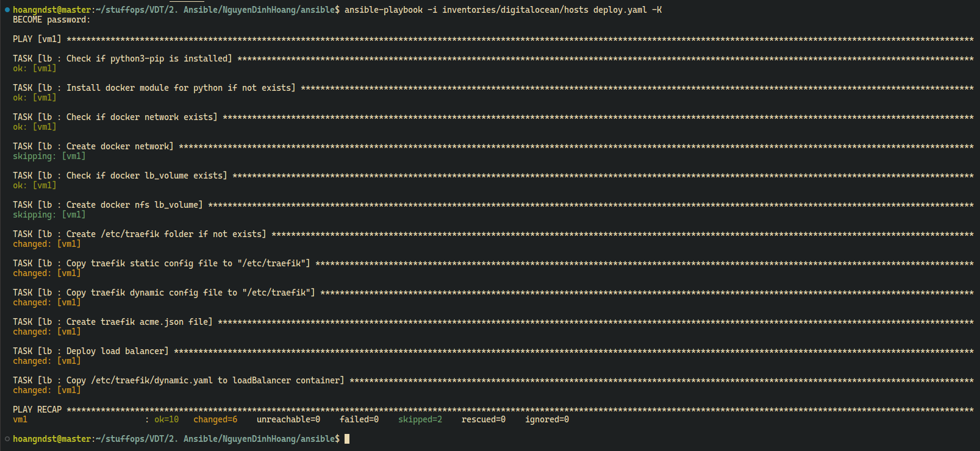Click 'ignored=0' in the play recap

tap(547, 419)
